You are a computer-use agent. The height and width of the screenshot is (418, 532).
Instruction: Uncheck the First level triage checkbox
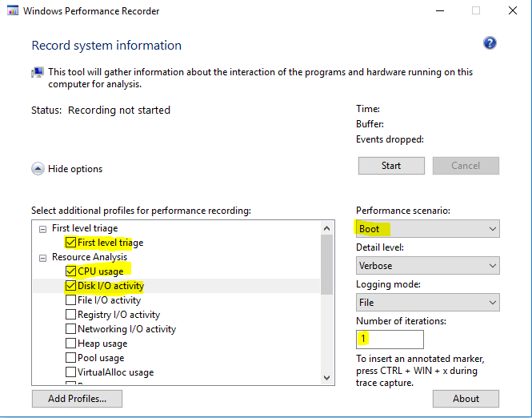[71, 243]
